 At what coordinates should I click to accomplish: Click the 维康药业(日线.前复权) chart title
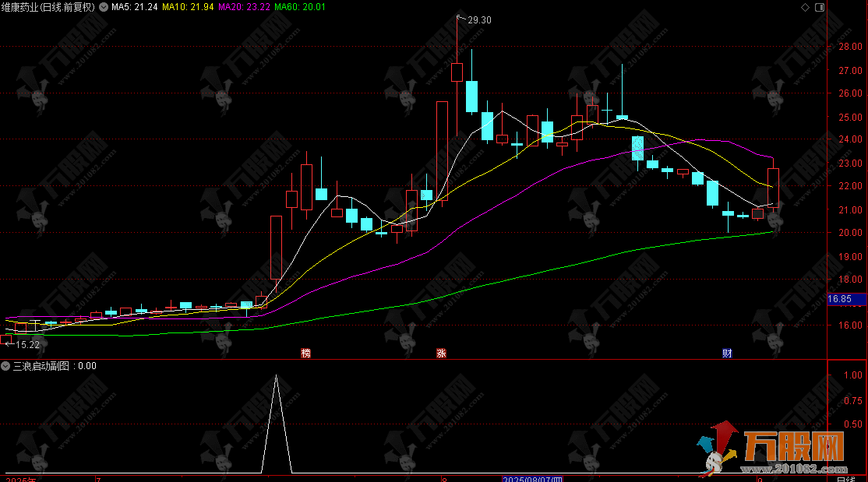point(48,7)
